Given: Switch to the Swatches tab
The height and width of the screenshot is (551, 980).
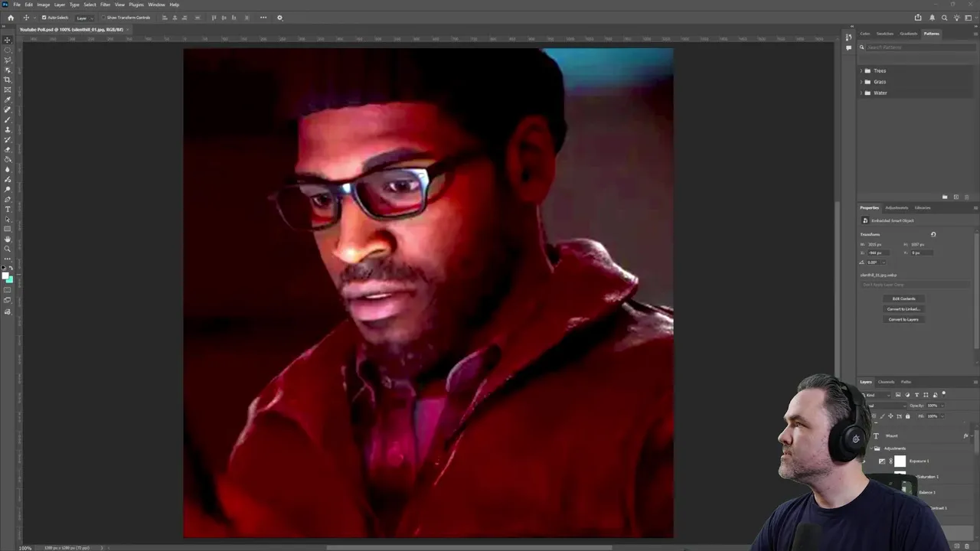Looking at the screenshot, I should [x=885, y=34].
